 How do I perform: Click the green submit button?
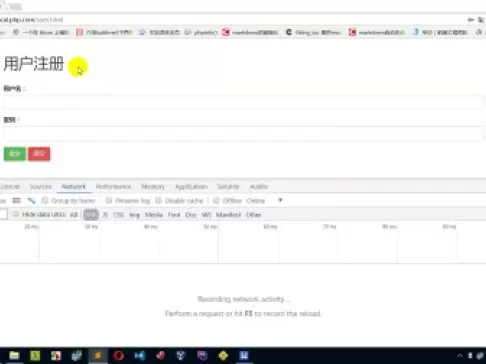coord(15,154)
